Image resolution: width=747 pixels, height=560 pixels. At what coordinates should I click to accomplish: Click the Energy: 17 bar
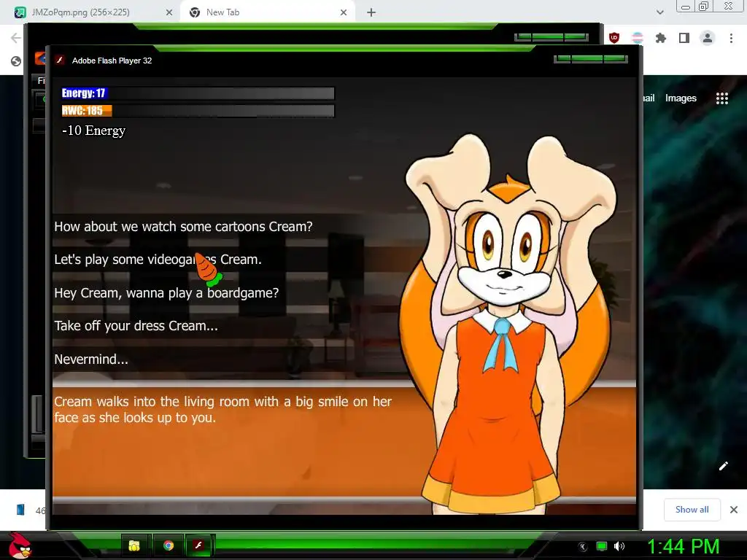198,93
